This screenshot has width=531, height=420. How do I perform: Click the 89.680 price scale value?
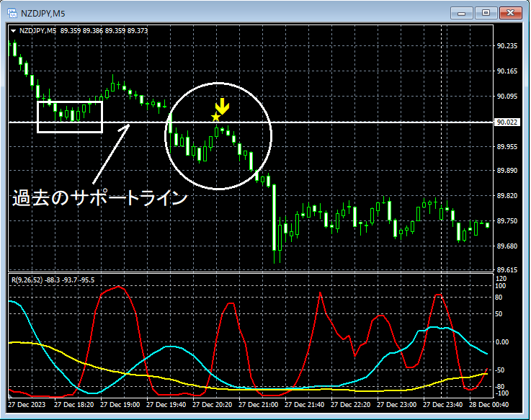point(507,246)
